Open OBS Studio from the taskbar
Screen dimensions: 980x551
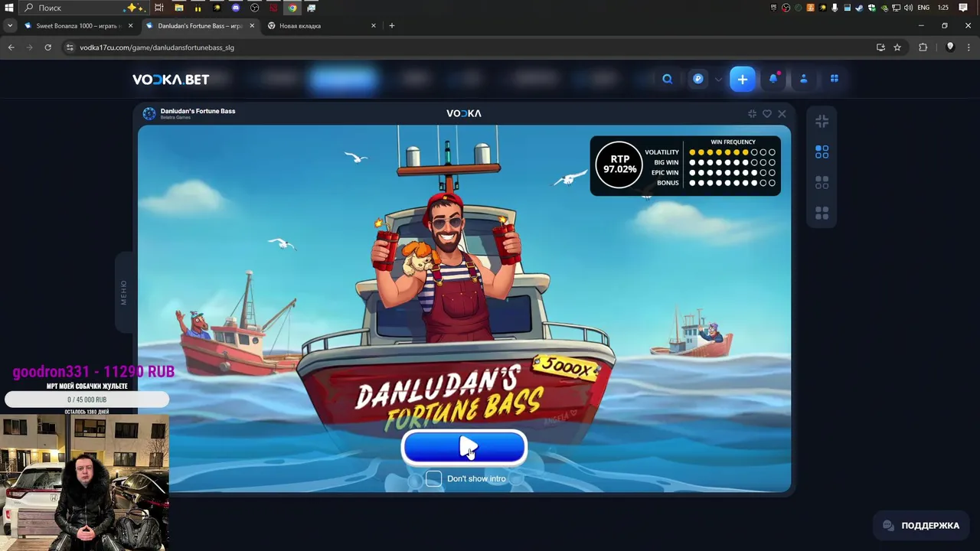click(255, 8)
